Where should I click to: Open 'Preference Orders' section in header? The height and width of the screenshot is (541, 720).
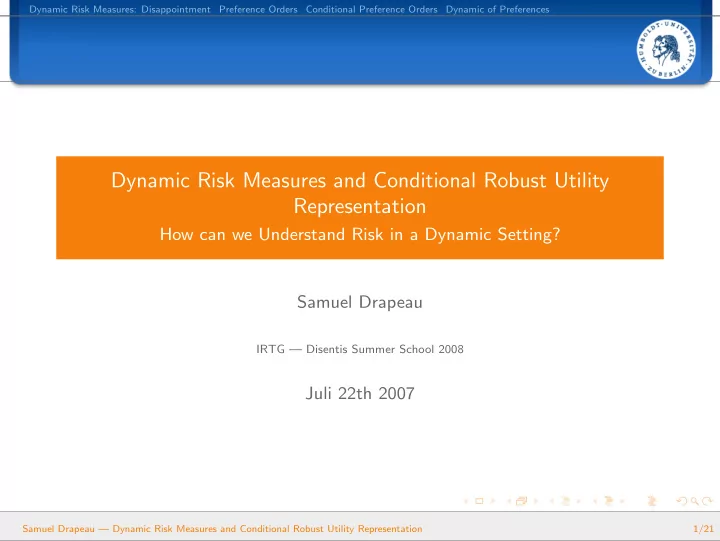tap(258, 9)
